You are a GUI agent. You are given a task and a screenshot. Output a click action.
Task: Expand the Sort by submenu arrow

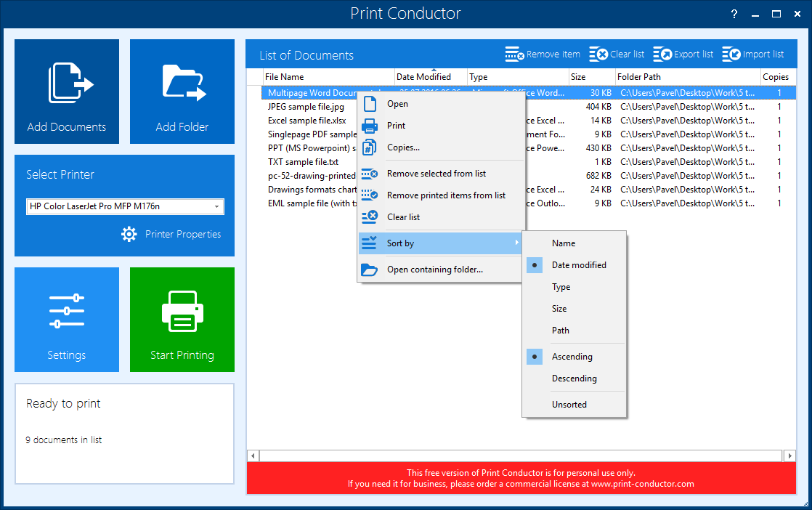click(x=516, y=243)
